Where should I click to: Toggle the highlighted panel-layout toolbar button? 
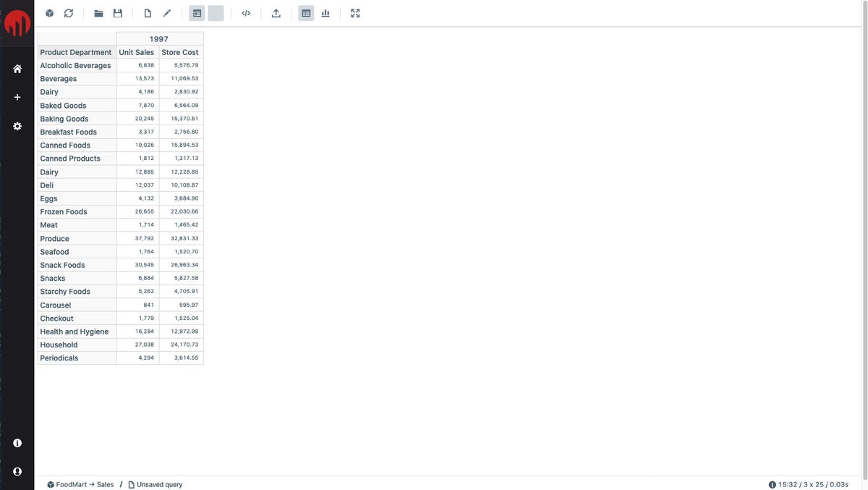[x=197, y=13]
